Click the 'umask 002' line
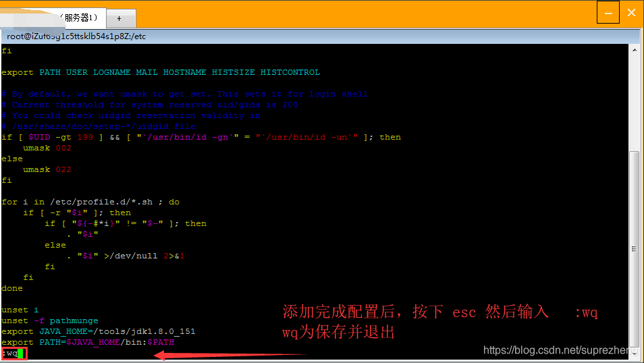The width and height of the screenshot is (644, 363). coord(47,148)
